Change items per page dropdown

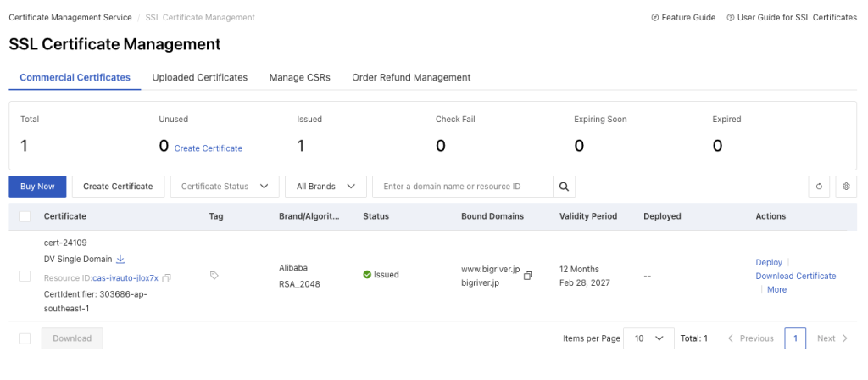tap(648, 338)
